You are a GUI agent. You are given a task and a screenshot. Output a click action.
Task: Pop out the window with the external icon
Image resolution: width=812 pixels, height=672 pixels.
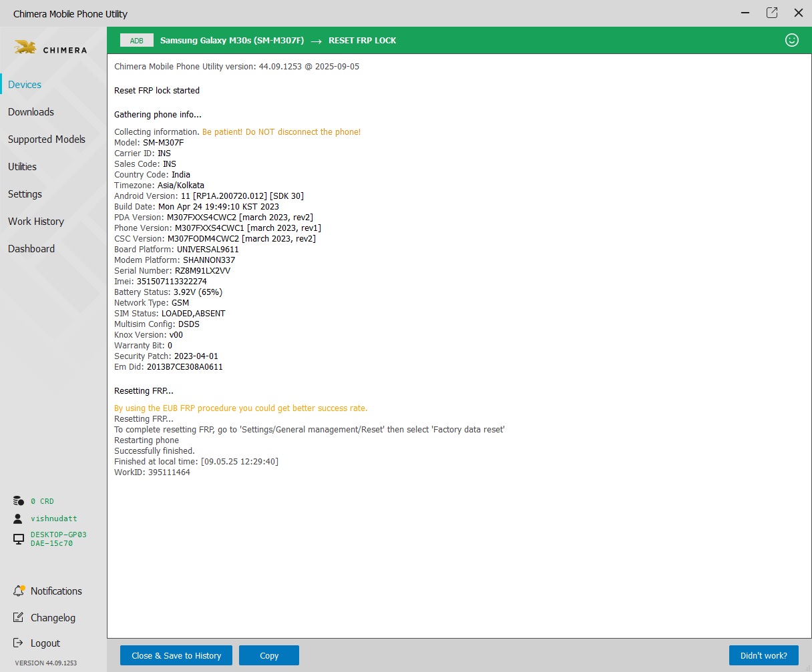click(772, 13)
